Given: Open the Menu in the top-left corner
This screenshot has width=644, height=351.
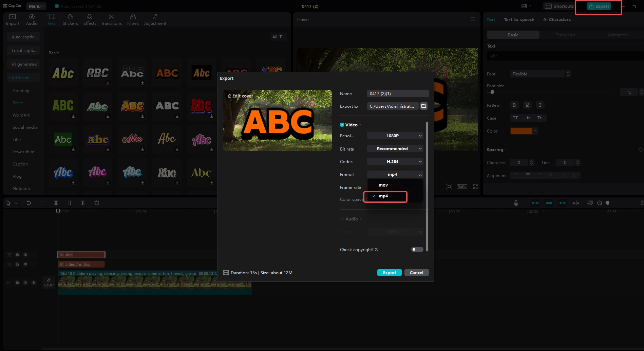Looking at the screenshot, I should (36, 6).
